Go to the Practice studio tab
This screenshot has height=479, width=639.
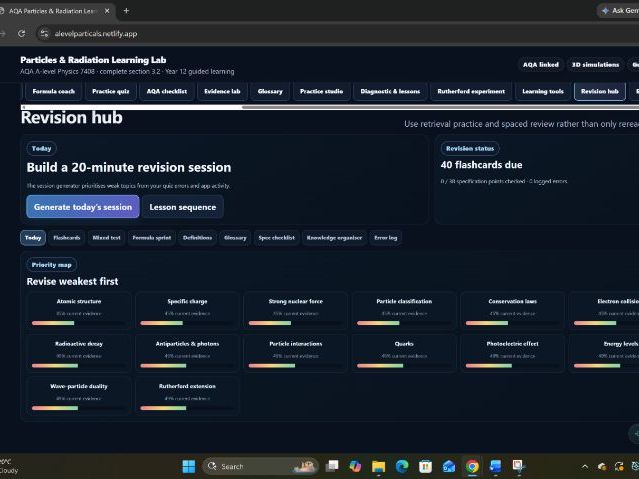click(x=321, y=91)
